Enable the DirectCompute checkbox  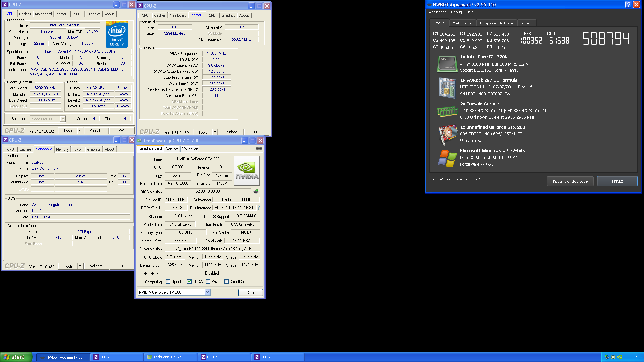coord(227,282)
